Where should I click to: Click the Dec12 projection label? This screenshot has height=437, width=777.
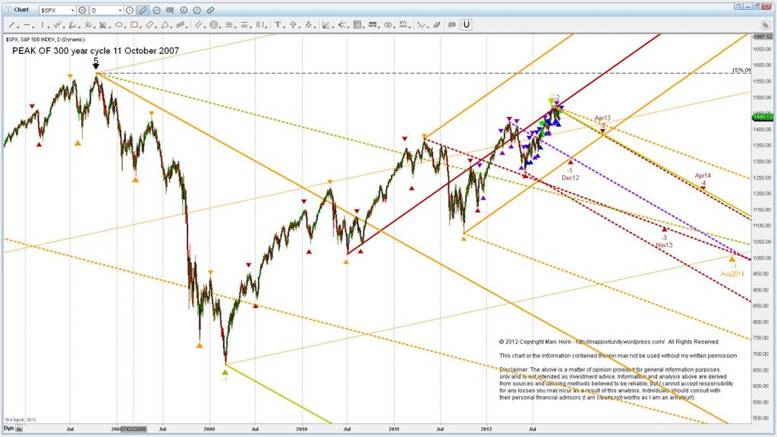(x=570, y=177)
